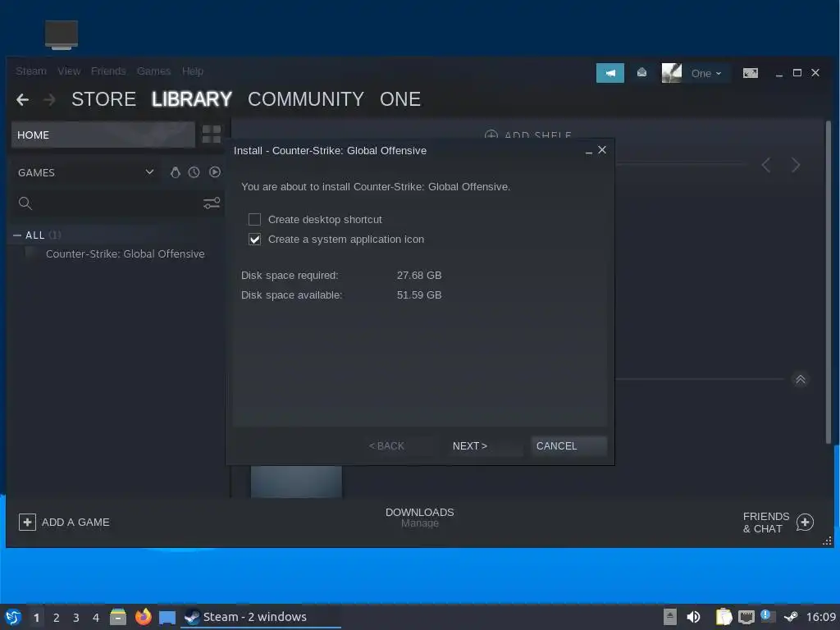Minimize the install dialog

[589, 151]
